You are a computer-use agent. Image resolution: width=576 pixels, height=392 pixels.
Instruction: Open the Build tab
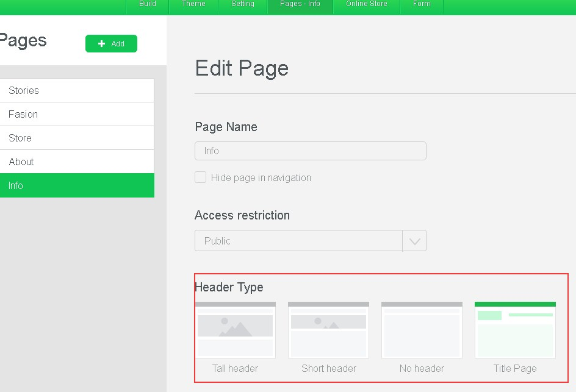[148, 5]
